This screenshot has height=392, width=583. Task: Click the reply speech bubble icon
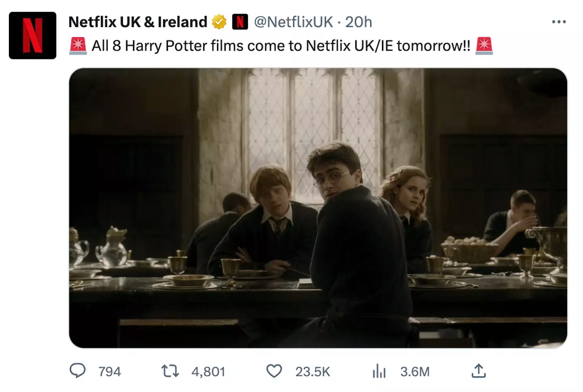(x=78, y=371)
